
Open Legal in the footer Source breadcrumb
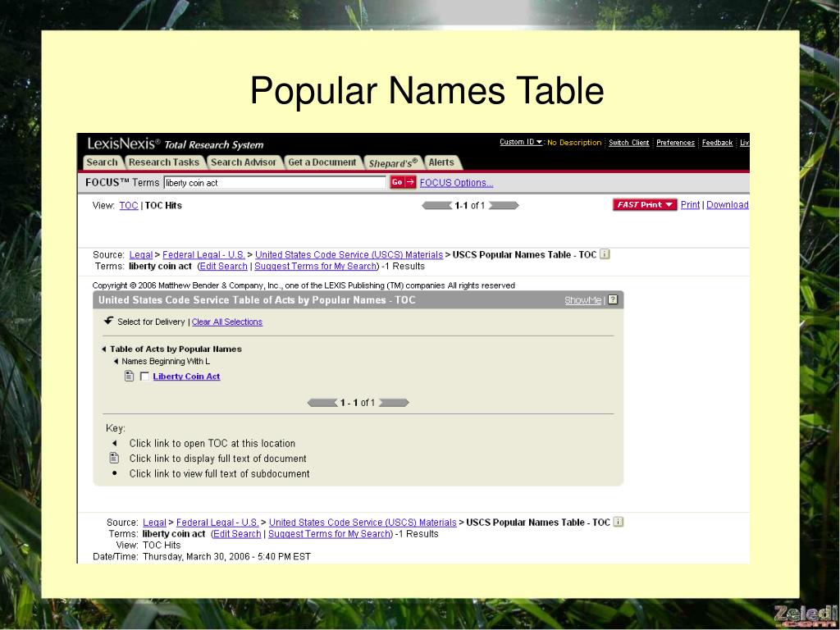[x=154, y=523]
